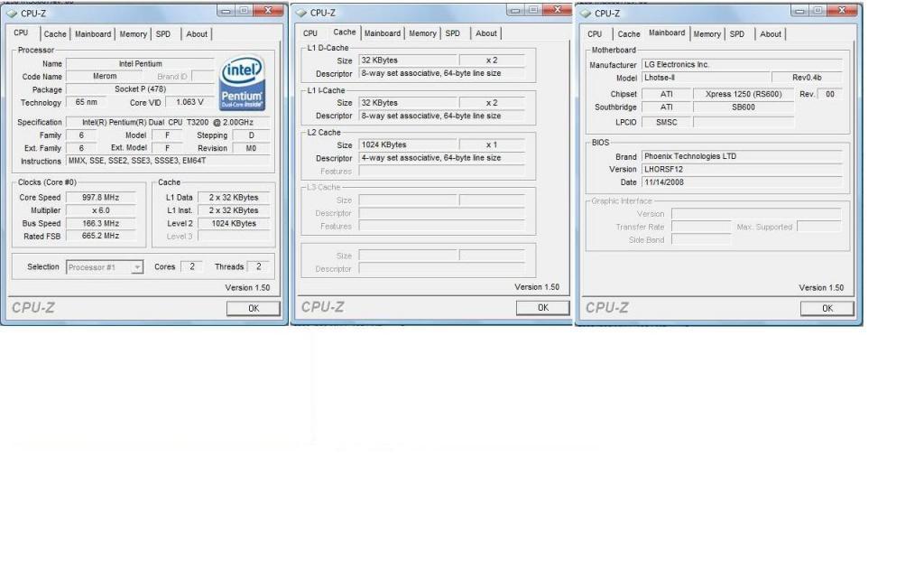This screenshot has width=924, height=578.
Task: Click the Code Name field showing Merom
Action: click(105, 76)
